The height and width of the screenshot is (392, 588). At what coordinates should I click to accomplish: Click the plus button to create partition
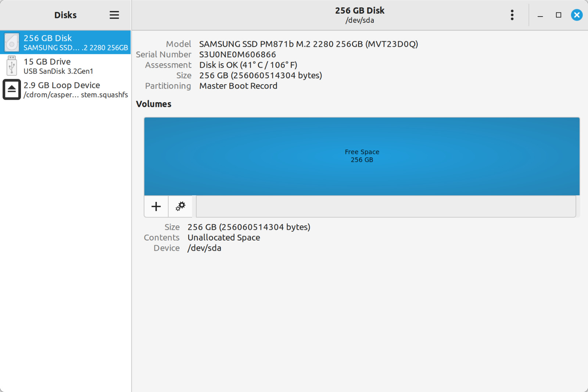click(x=156, y=206)
